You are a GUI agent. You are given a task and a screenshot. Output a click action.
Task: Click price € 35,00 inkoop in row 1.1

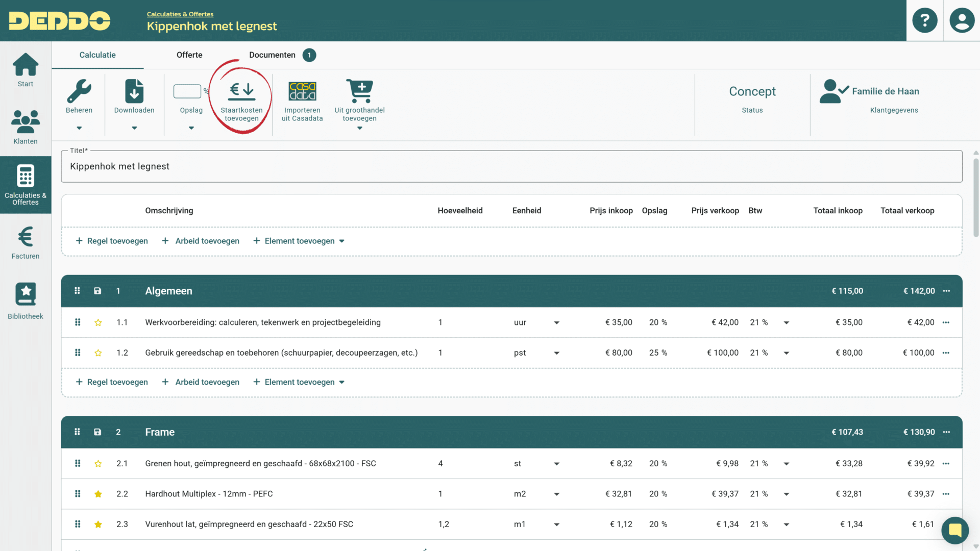coord(619,322)
